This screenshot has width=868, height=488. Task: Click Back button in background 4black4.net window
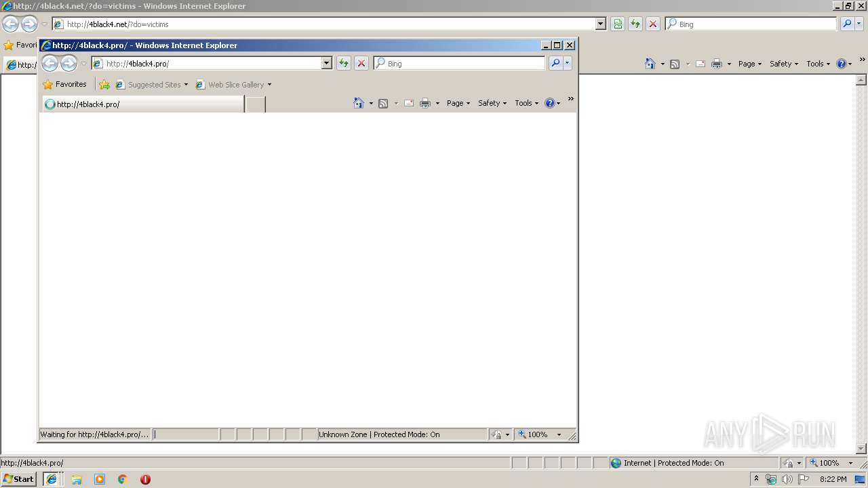[x=10, y=24]
